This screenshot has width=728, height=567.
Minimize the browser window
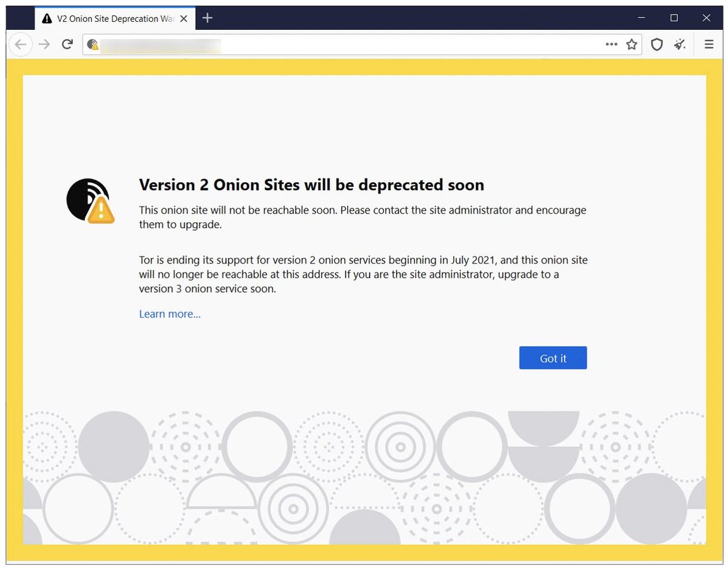[641, 18]
